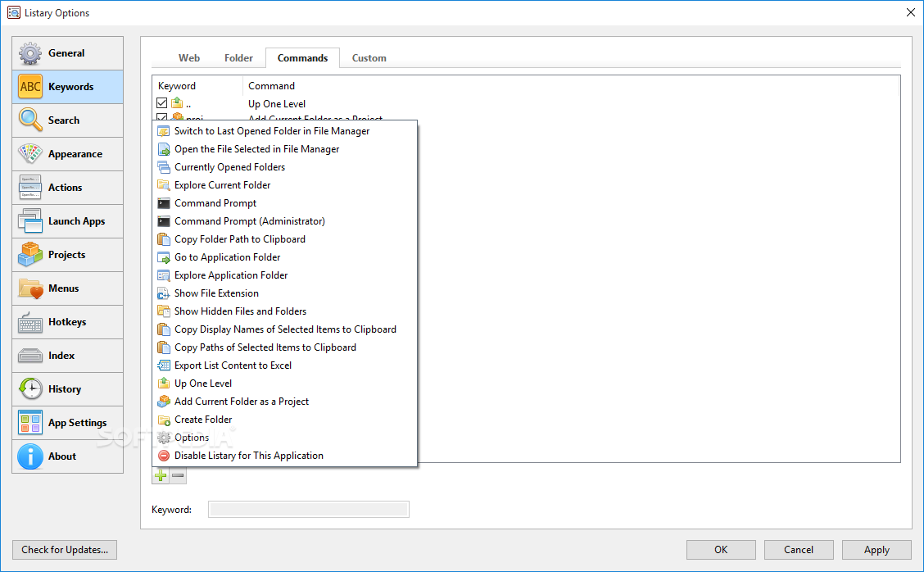Choose Explore Current Folder
This screenshot has width=924, height=572.
point(285,185)
